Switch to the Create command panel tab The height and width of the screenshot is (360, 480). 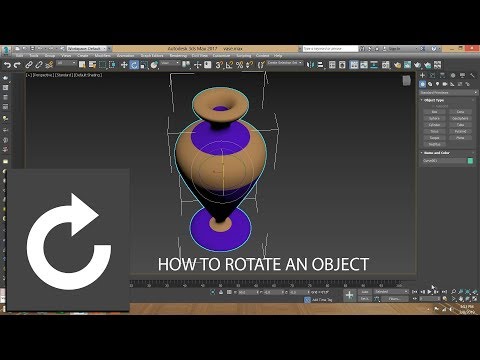point(423,76)
